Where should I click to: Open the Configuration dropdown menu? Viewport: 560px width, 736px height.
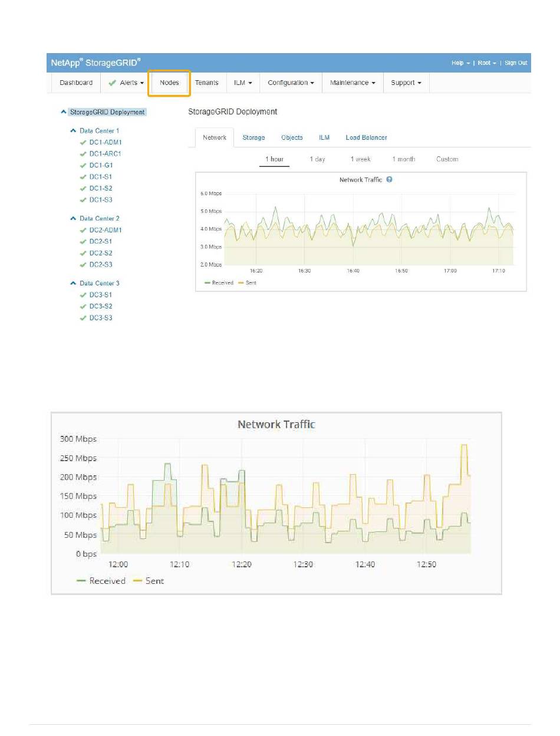(x=291, y=83)
